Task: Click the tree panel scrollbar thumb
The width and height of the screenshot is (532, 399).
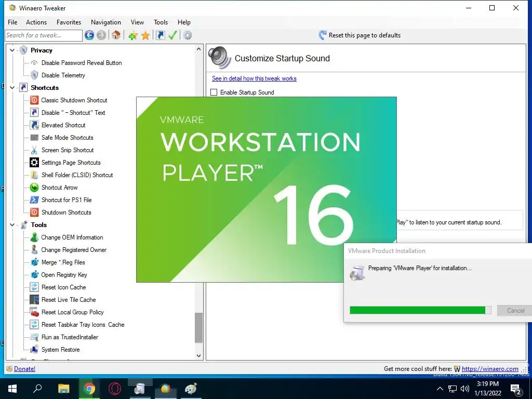Action: [199, 327]
